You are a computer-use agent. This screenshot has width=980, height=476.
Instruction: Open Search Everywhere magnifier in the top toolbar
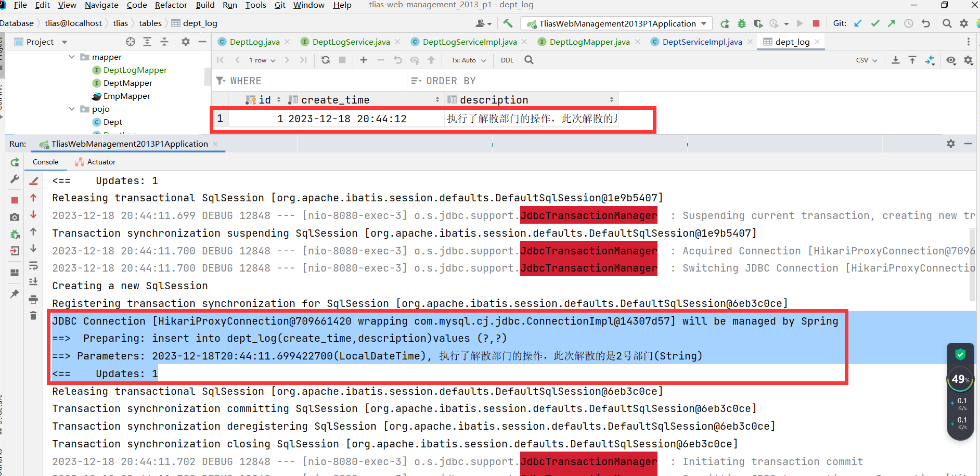pyautogui.click(x=947, y=23)
